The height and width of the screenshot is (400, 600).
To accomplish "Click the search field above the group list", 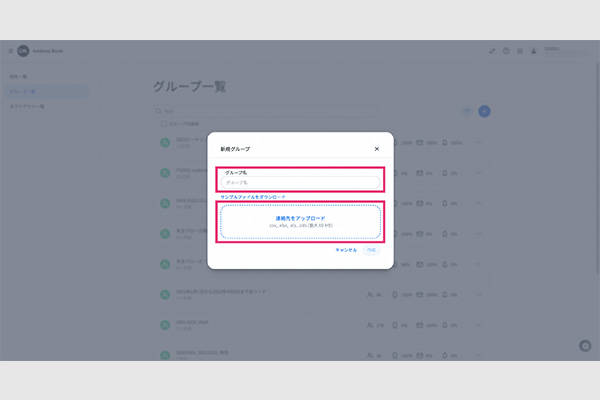I will [x=266, y=111].
